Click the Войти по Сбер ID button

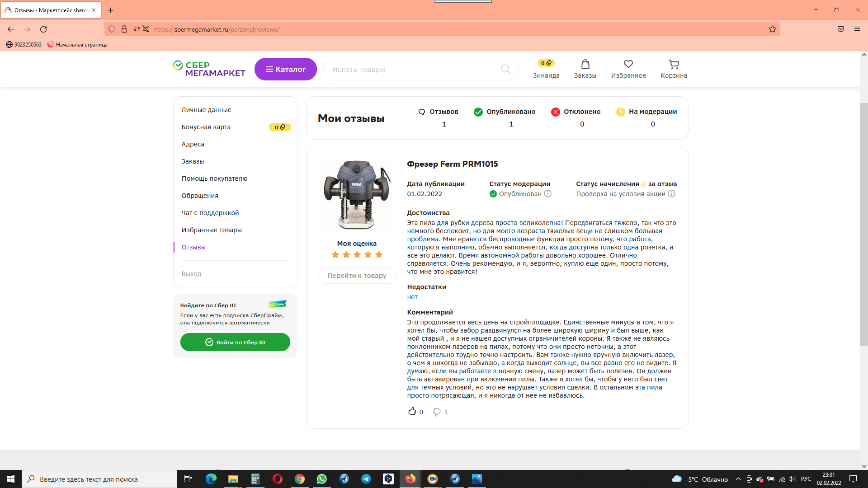(x=235, y=342)
